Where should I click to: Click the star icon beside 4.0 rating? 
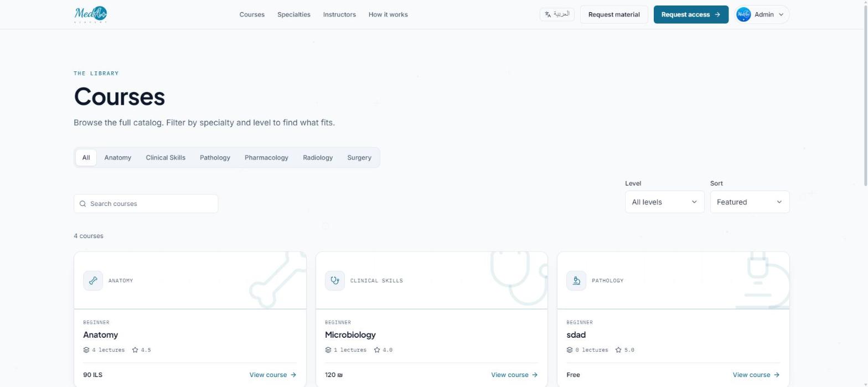tap(377, 350)
